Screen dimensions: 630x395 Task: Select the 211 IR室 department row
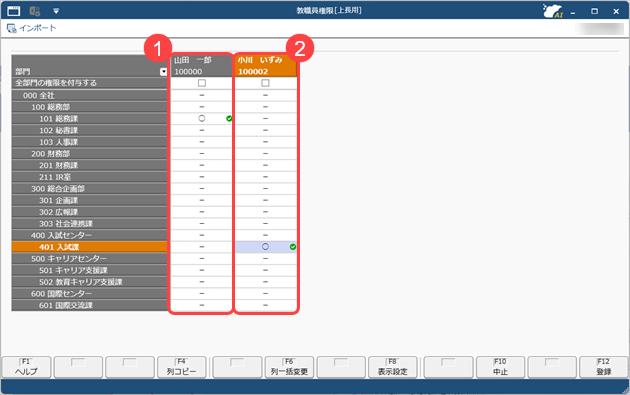89,177
